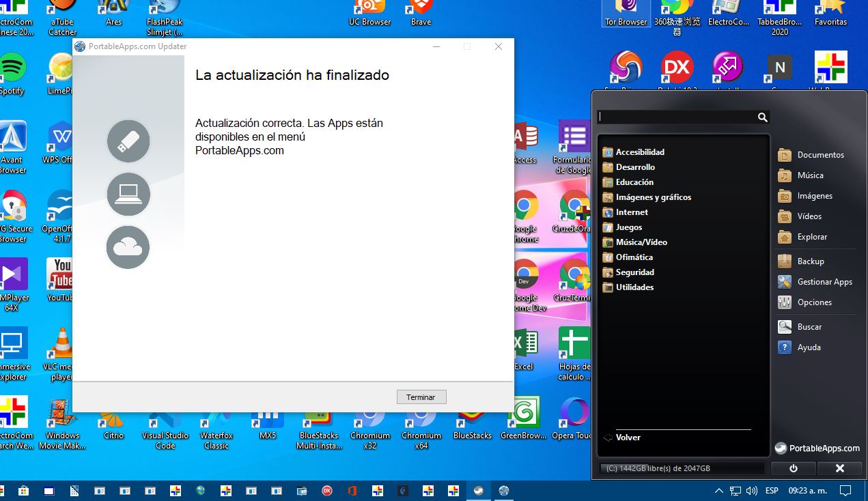Click the Ayuda question mark icon
This screenshot has width=868, height=501.
785,347
